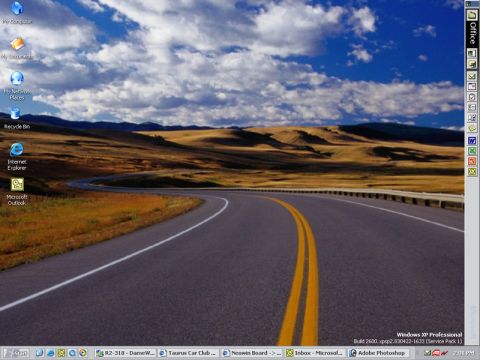Click New Journal Entry on Office bar

coord(472,118)
